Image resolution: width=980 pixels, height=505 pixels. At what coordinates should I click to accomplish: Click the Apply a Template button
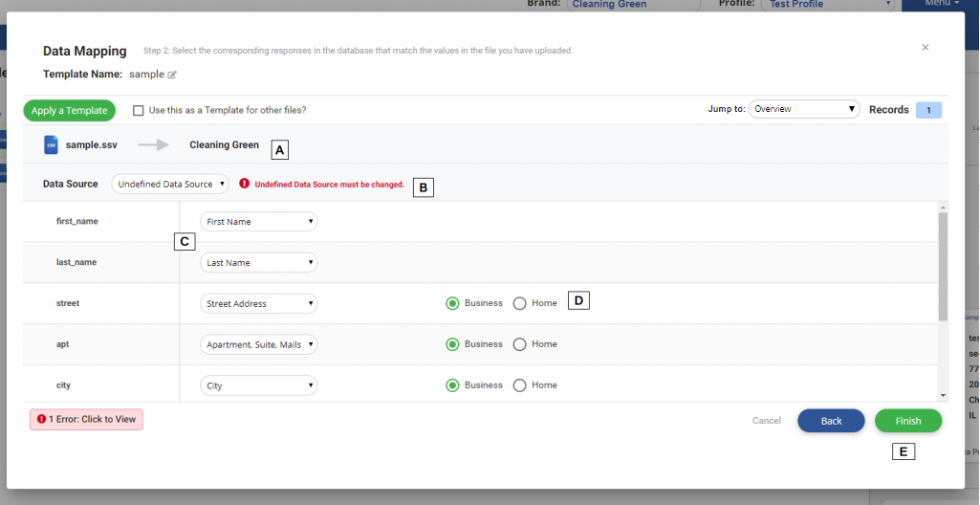coord(69,111)
